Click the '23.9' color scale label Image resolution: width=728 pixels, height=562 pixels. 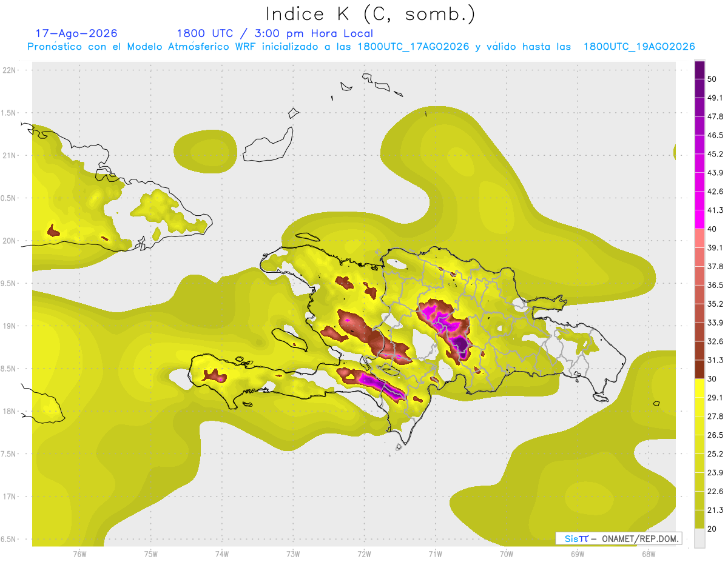tap(715, 472)
